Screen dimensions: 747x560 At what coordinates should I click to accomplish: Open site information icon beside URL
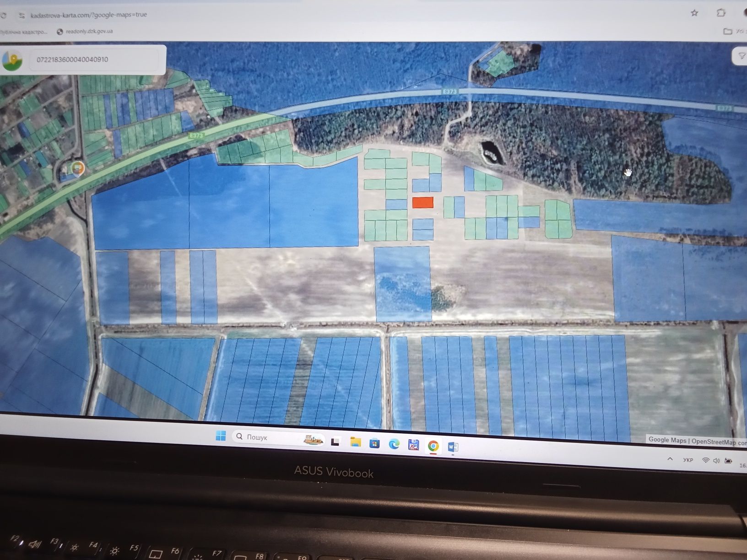point(22,15)
